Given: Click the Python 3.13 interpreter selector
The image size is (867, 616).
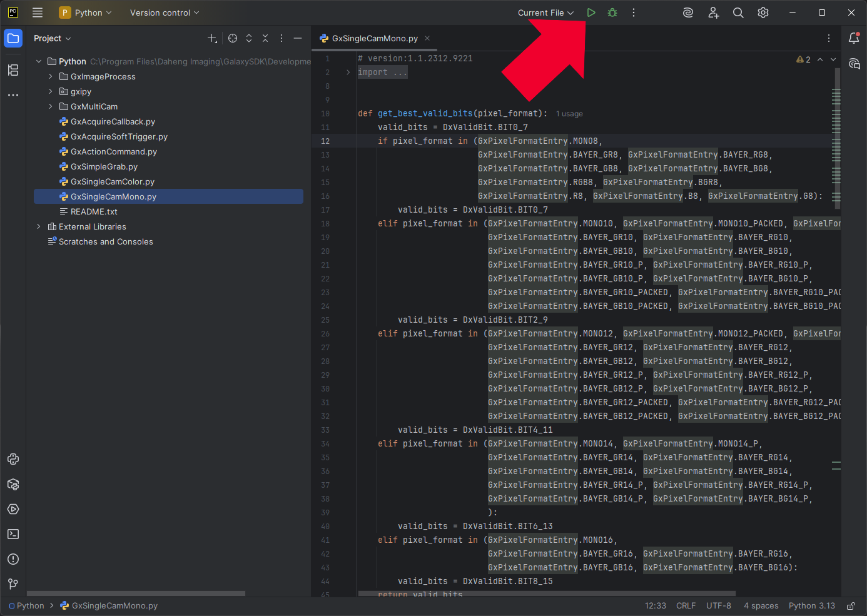Looking at the screenshot, I should (811, 605).
